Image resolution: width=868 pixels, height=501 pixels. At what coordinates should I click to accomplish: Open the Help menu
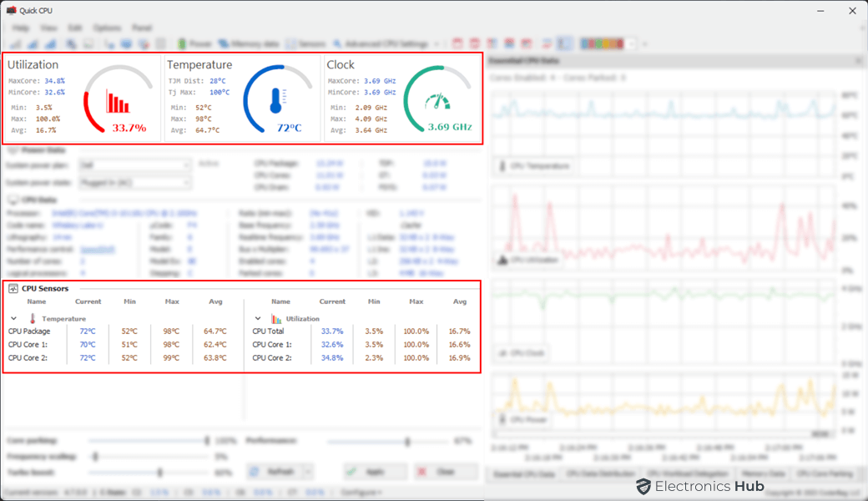coord(21,28)
